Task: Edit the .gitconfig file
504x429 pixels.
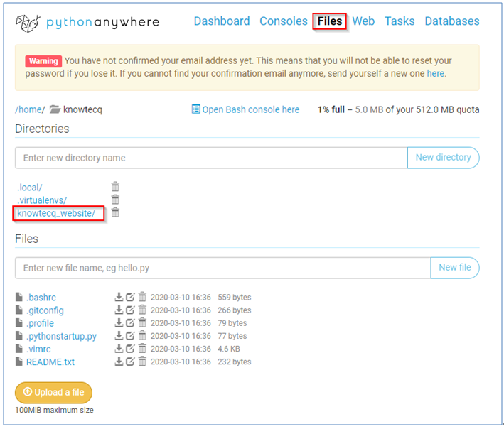Action: pos(130,310)
